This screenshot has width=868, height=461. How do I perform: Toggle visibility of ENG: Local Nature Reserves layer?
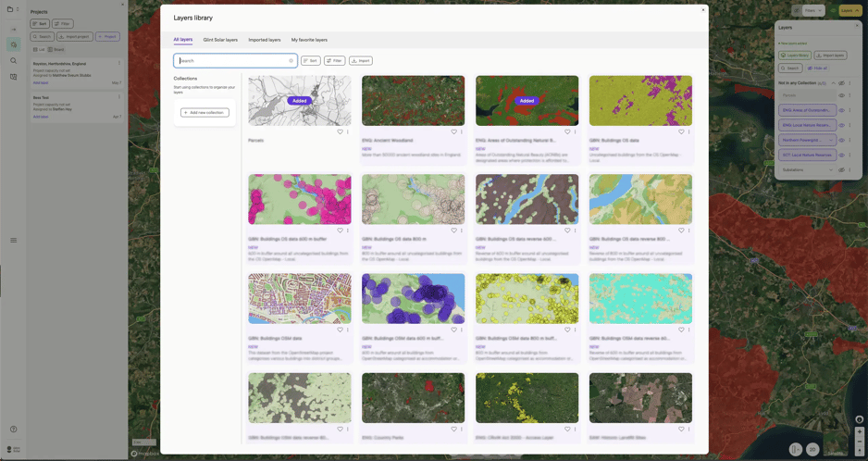(x=841, y=125)
